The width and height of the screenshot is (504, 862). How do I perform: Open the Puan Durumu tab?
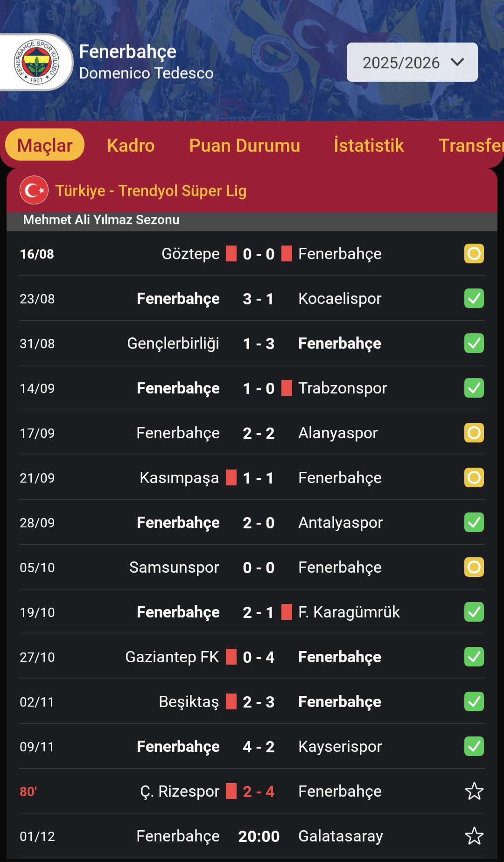pyautogui.click(x=245, y=146)
